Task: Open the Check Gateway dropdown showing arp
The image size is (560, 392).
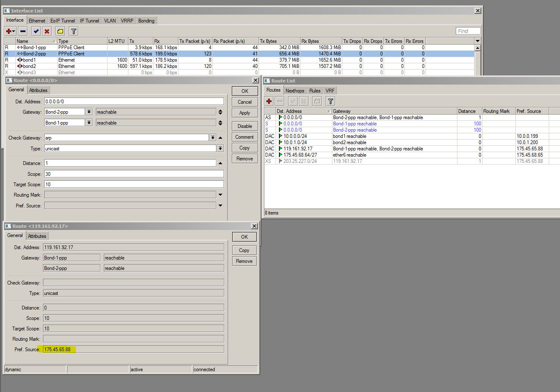Action: (x=213, y=137)
